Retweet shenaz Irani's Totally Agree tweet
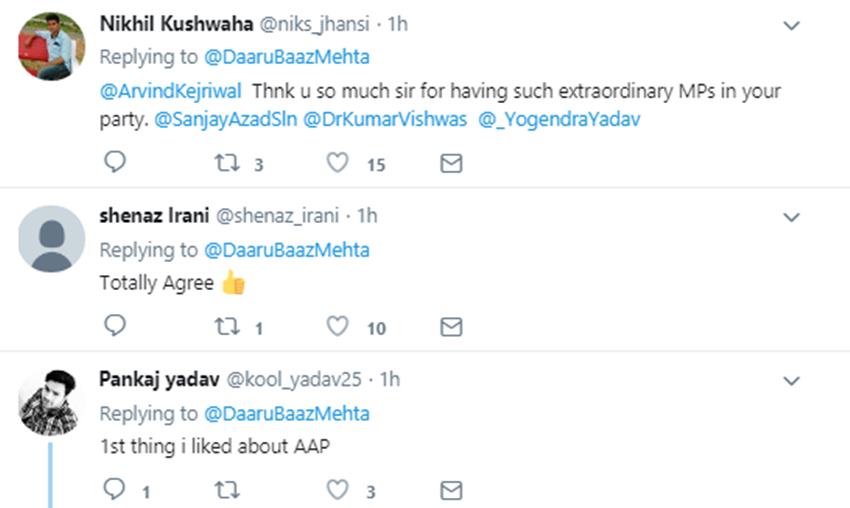850x508 pixels. tap(227, 326)
